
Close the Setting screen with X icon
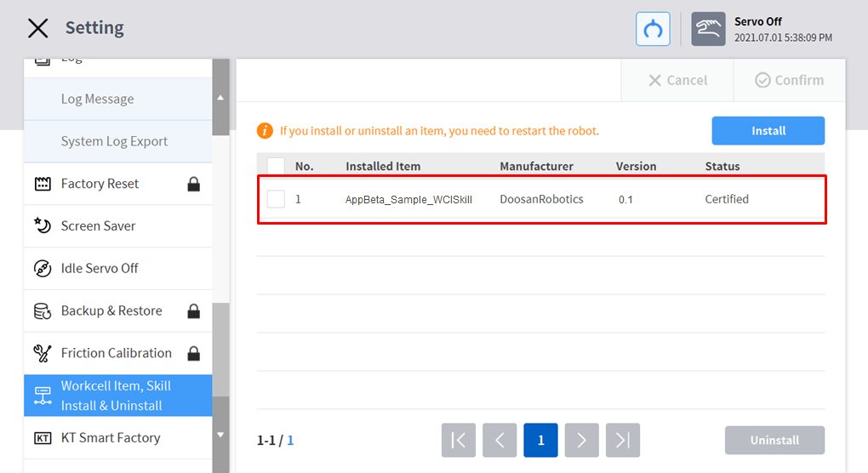pos(38,28)
